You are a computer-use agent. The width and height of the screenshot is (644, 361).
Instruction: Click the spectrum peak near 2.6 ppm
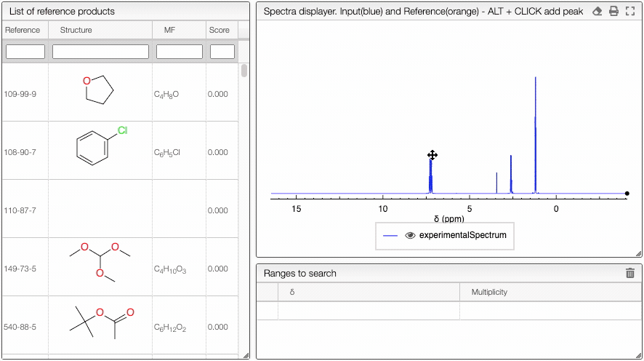pyautogui.click(x=511, y=174)
